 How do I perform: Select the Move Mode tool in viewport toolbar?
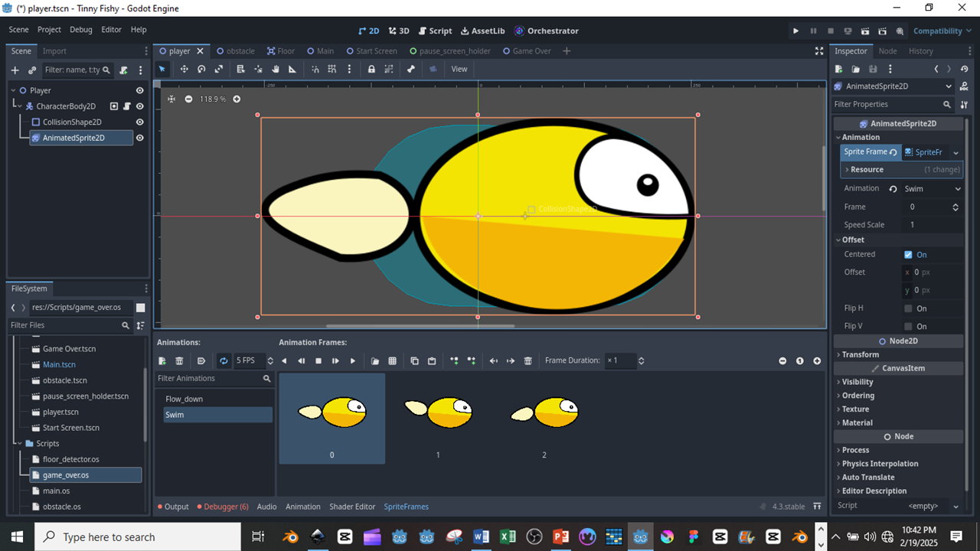pos(184,69)
